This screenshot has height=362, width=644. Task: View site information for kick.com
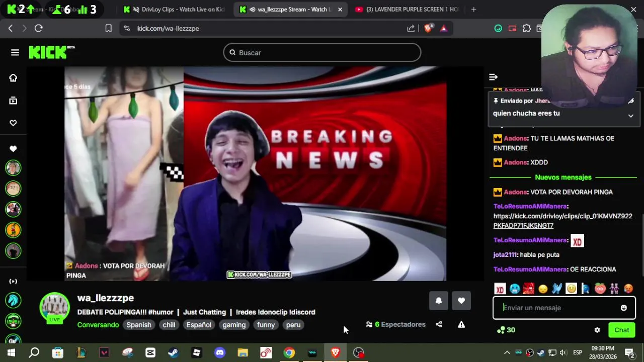[126, 28]
